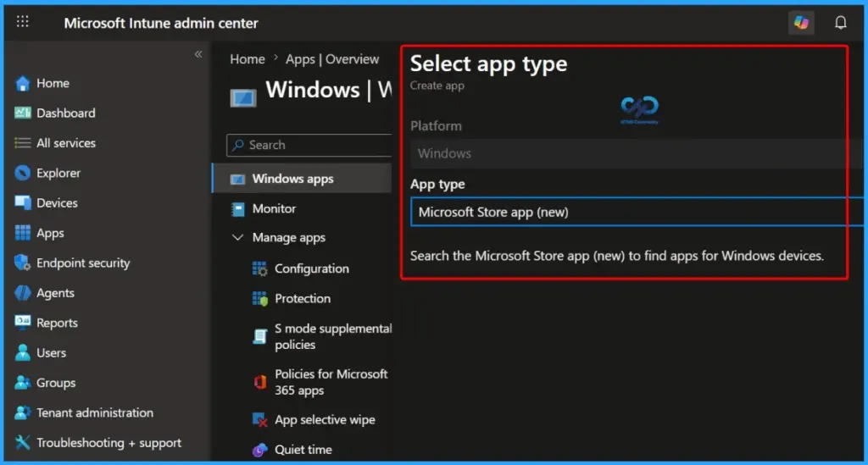
Task: Click the S mode supplemental policies icon
Action: tap(259, 337)
